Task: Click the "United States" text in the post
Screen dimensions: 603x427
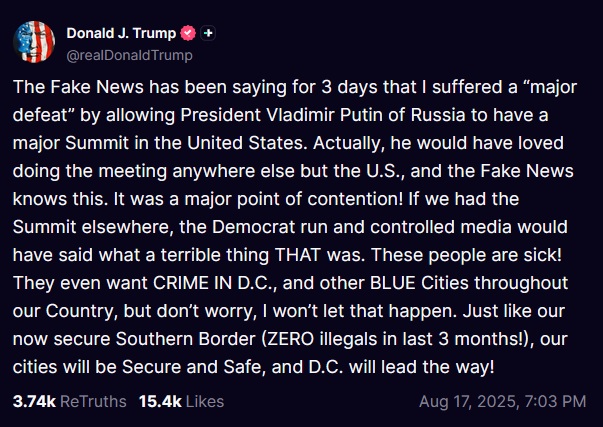Action: coord(248,143)
